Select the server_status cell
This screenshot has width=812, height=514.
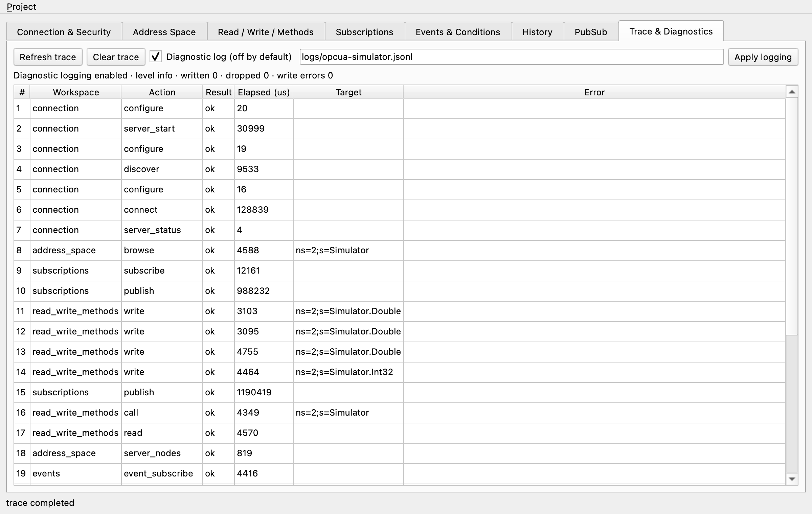click(x=162, y=230)
